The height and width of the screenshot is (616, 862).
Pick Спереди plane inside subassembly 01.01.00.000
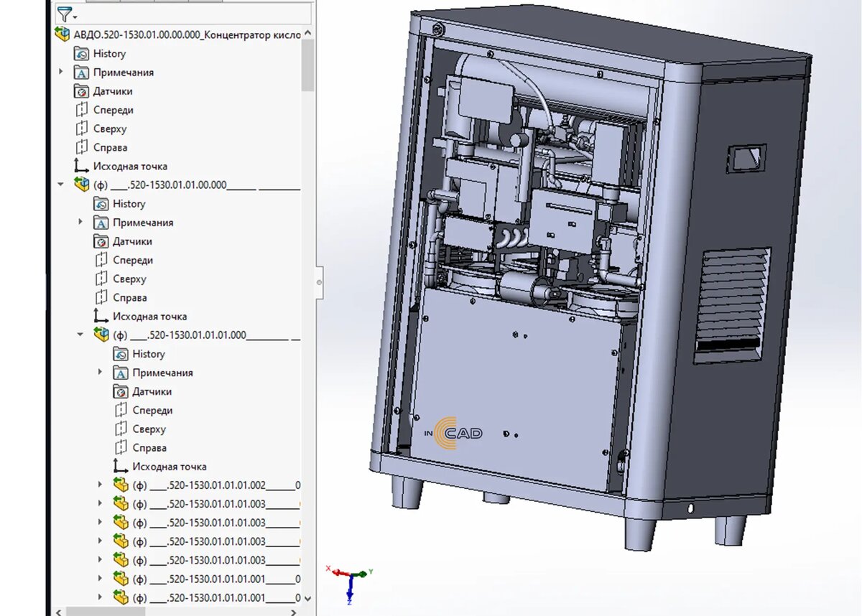click(124, 260)
